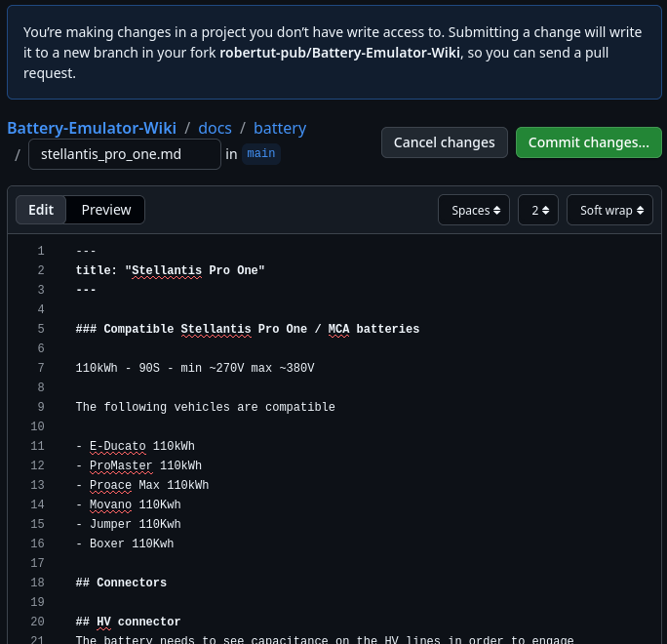Click the heading 'Compatible Stellantis Pro One / MCA batteries'

pos(248,329)
